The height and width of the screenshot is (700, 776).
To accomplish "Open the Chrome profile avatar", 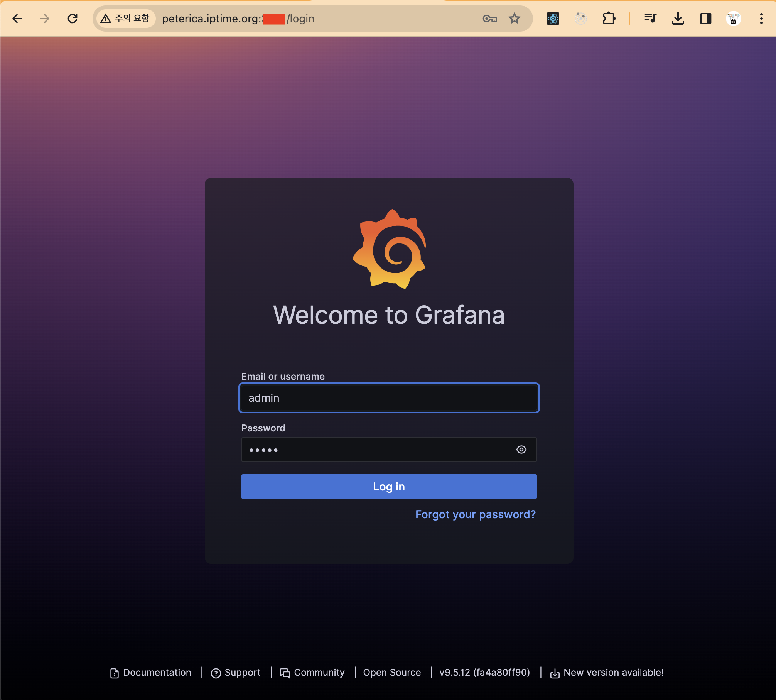I will 733,19.
